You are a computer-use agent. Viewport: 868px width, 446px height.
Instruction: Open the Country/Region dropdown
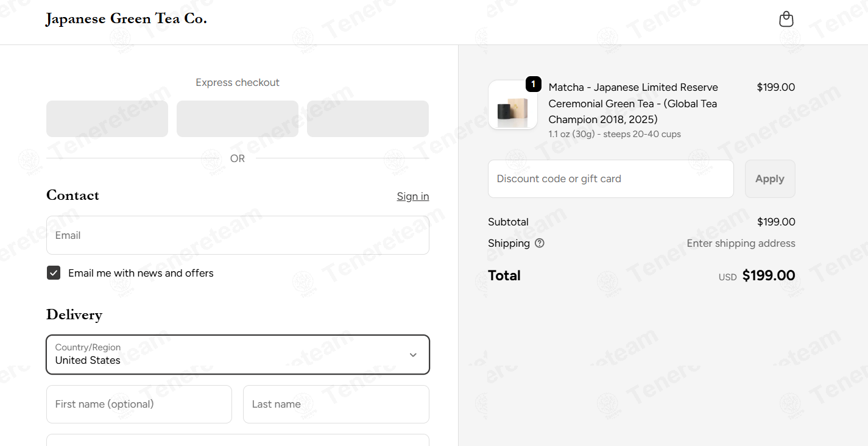pos(238,355)
